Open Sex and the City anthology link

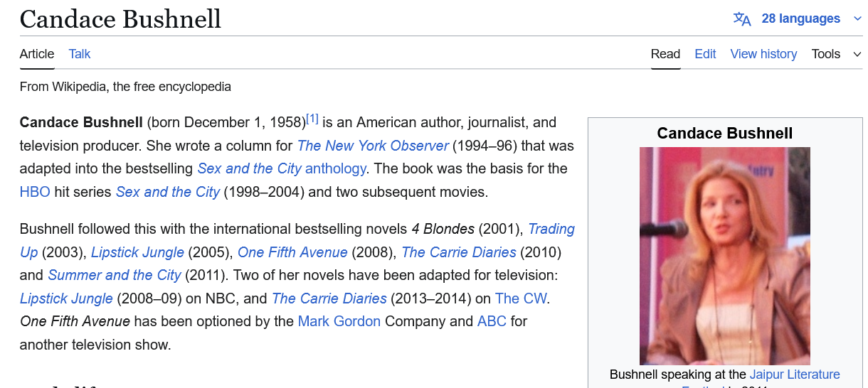click(282, 168)
